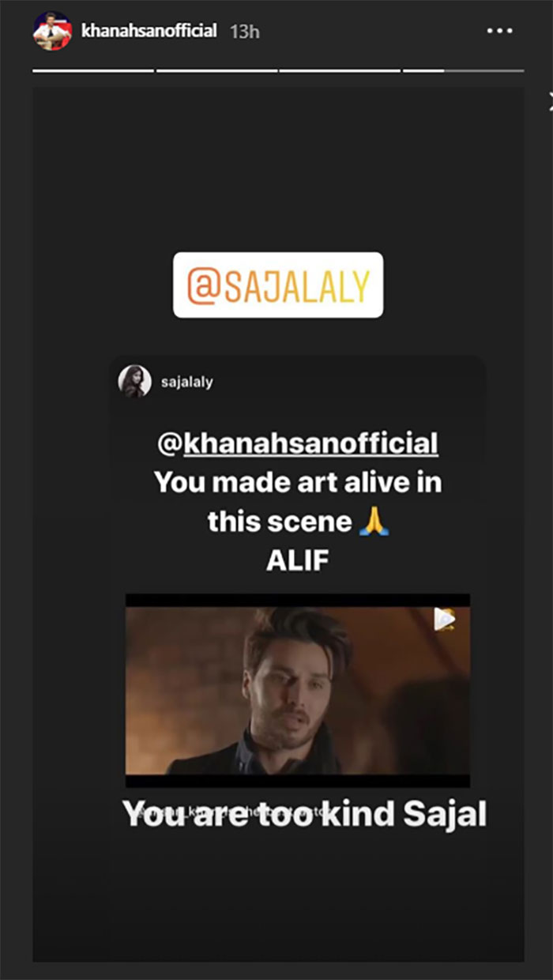Click the 13h timestamp in header

click(x=244, y=32)
